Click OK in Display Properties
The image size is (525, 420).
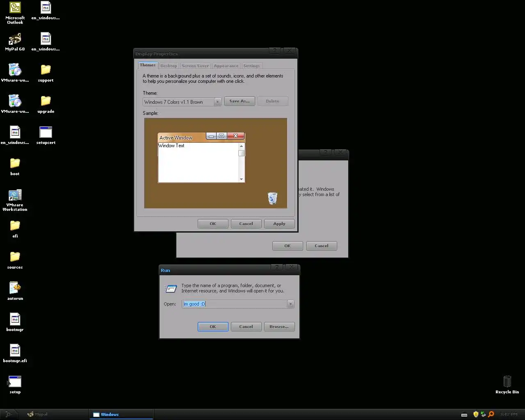[x=213, y=224]
